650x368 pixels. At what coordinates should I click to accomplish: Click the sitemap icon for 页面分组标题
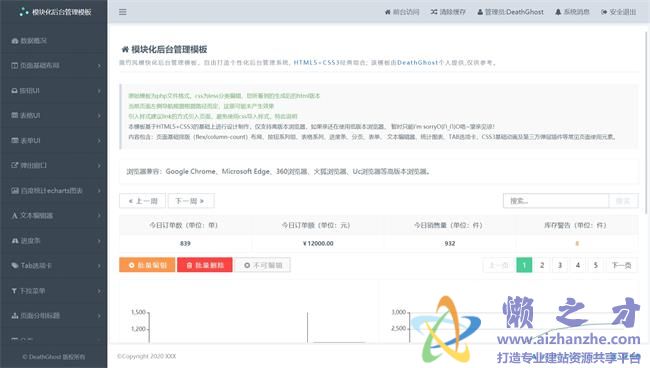[x=15, y=316]
